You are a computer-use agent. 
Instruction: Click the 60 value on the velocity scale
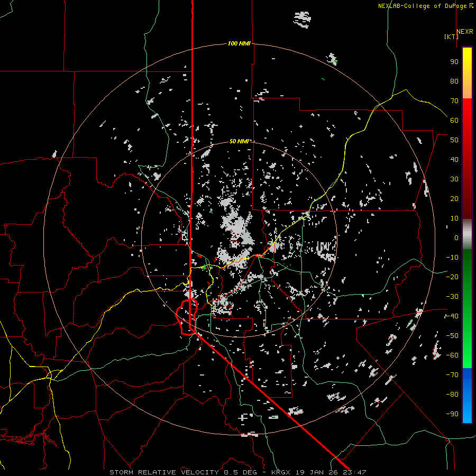pos(454,121)
